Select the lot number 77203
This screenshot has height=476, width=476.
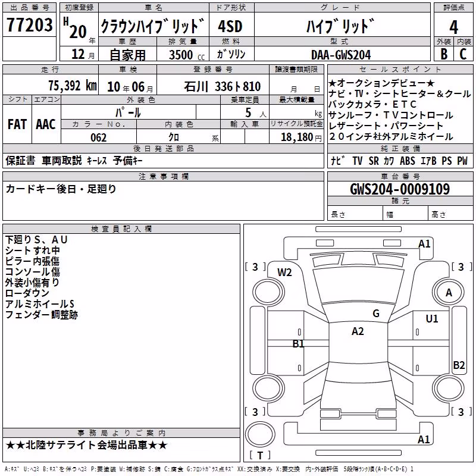tap(29, 24)
